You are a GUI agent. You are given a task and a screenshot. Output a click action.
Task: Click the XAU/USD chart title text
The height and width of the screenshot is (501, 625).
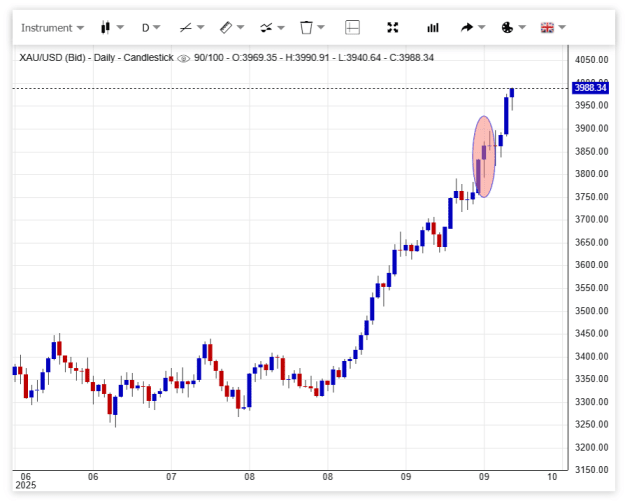point(52,58)
